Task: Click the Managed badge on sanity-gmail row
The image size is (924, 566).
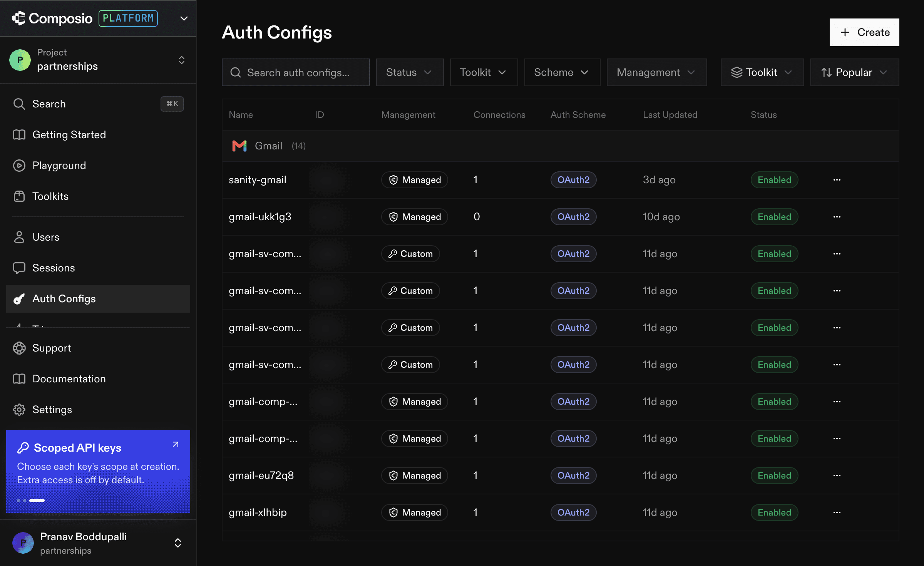Action: point(414,180)
